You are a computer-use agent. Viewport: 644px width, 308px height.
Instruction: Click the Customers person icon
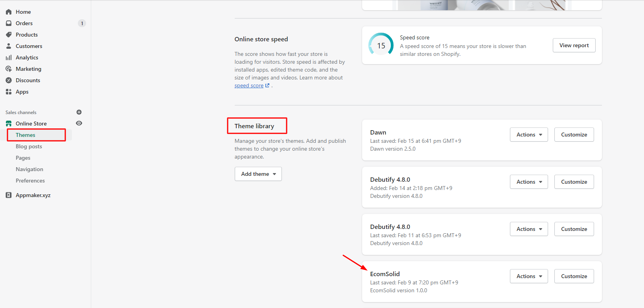coord(9,46)
